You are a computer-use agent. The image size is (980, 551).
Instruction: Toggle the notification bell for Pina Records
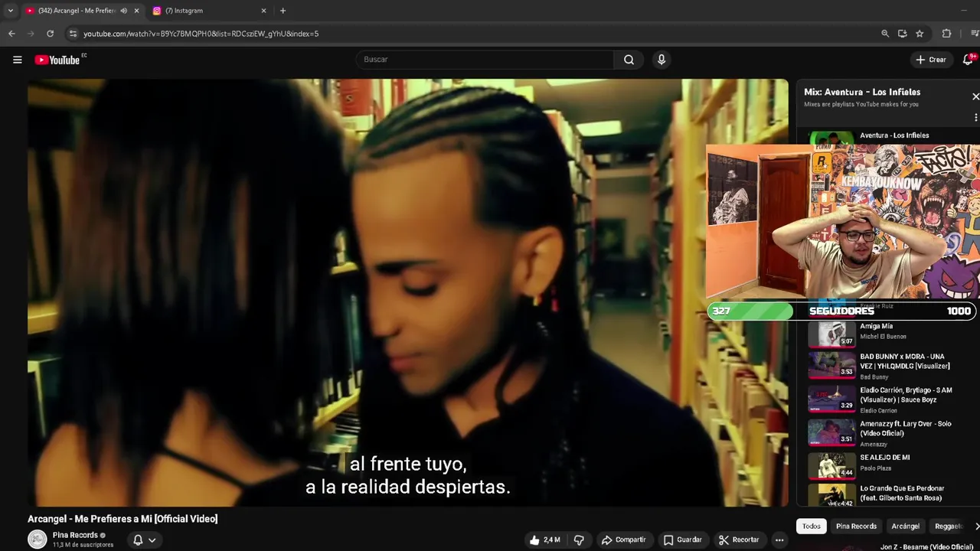138,540
